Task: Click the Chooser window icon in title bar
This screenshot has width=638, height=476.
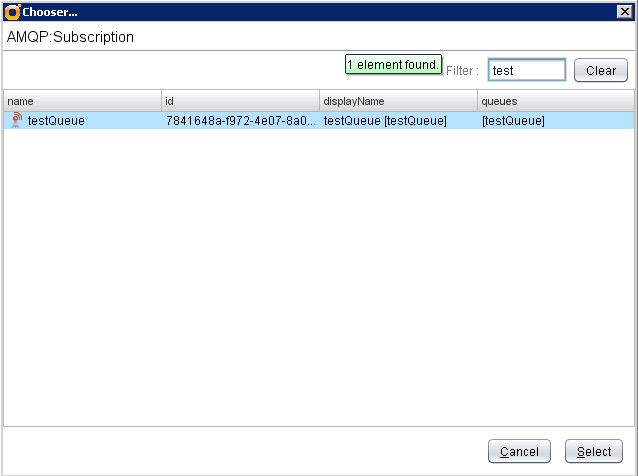Action: click(x=13, y=11)
